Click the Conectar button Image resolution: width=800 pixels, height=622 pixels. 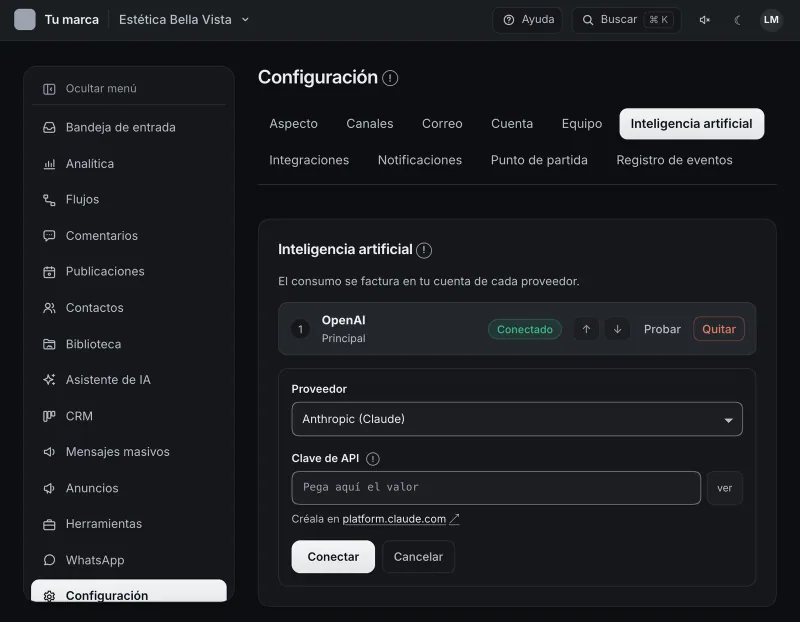click(x=333, y=557)
